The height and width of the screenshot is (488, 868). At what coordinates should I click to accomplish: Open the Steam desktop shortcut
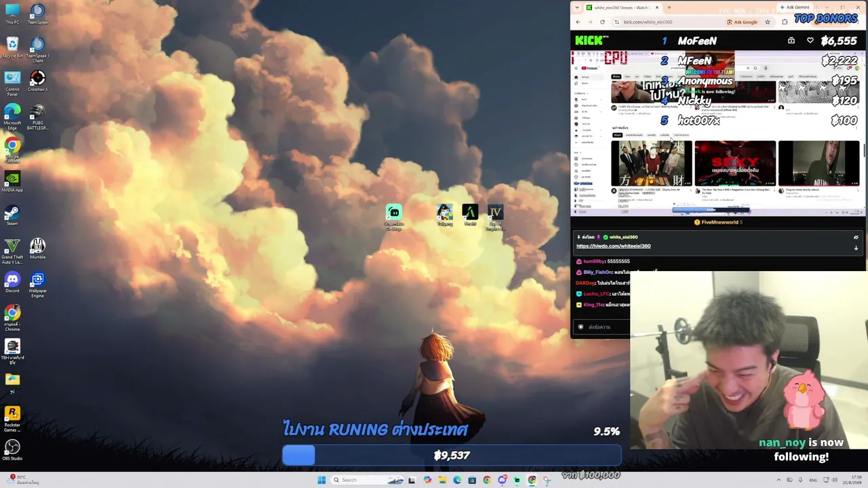[12, 215]
